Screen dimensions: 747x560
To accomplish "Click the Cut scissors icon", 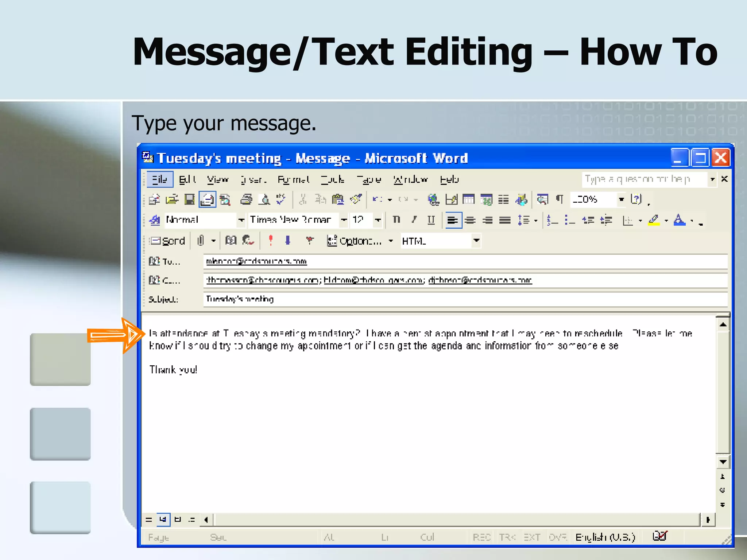I will pyautogui.click(x=303, y=199).
